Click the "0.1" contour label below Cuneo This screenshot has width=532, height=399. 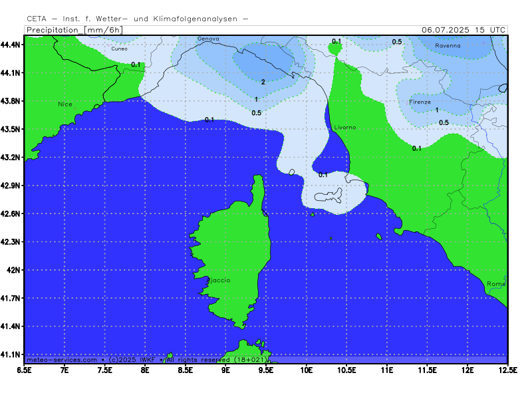click(x=136, y=65)
